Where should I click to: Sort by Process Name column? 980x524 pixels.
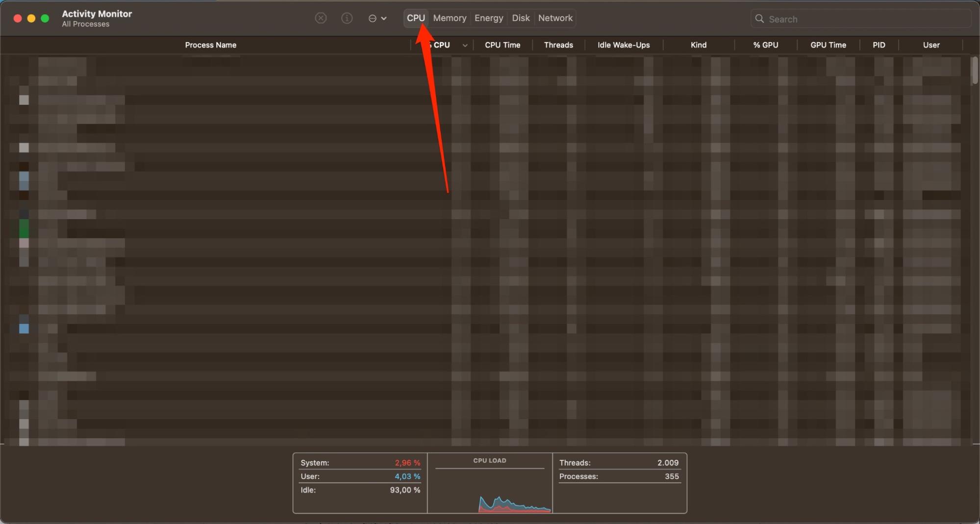211,45
